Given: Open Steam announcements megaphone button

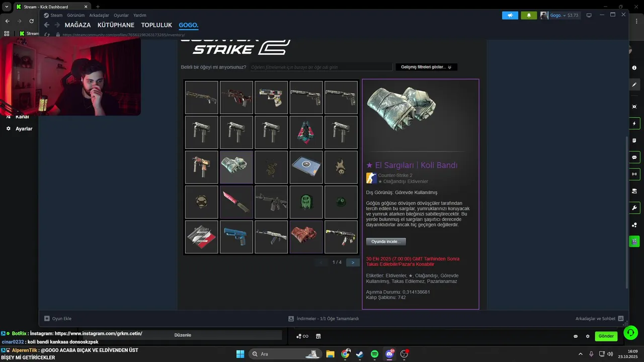Looking at the screenshot, I should 510,16.
